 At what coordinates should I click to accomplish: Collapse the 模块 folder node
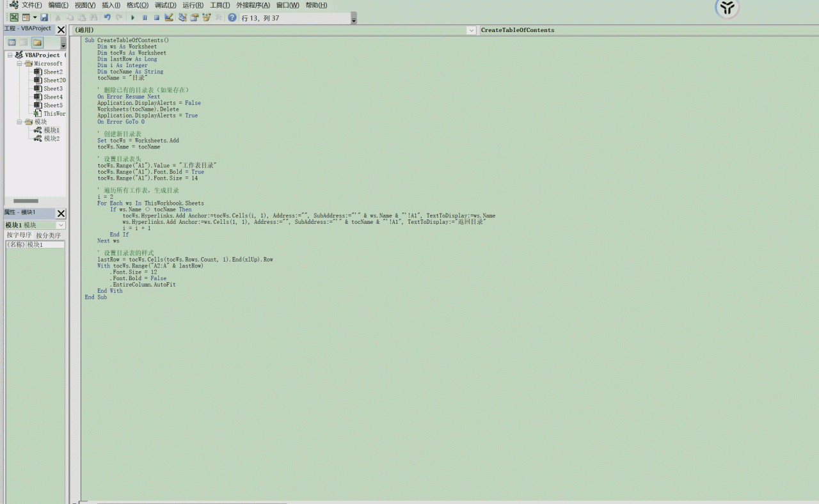pyautogui.click(x=19, y=122)
